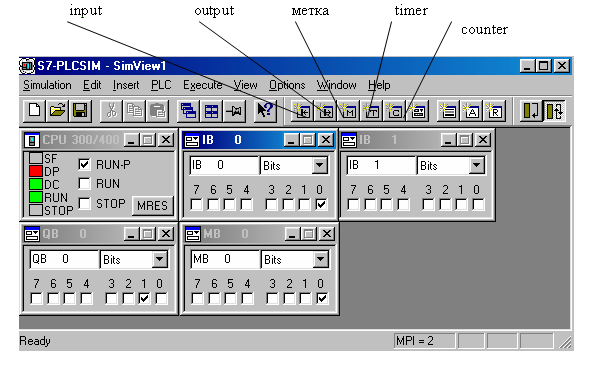The width and height of the screenshot is (599, 367).
Task: Click the MRES memory reset button
Action: coord(152,206)
